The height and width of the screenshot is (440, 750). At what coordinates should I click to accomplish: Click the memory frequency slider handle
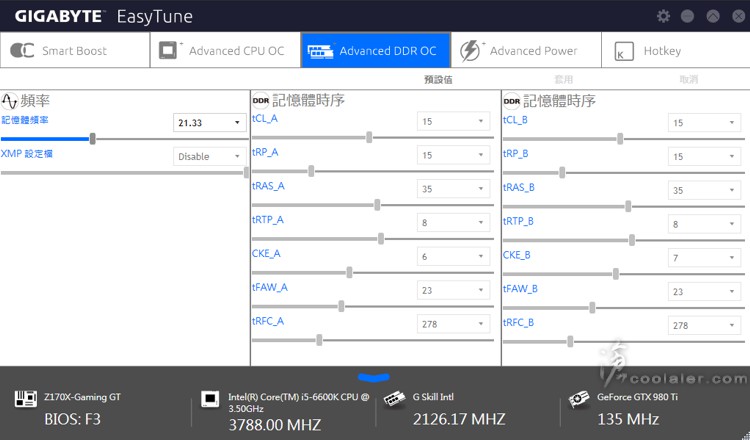[x=92, y=139]
